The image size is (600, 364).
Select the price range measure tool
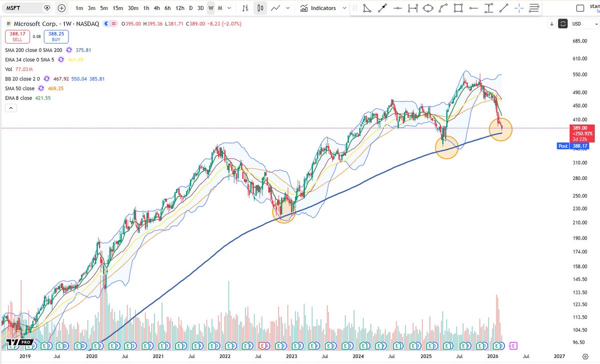(489, 8)
